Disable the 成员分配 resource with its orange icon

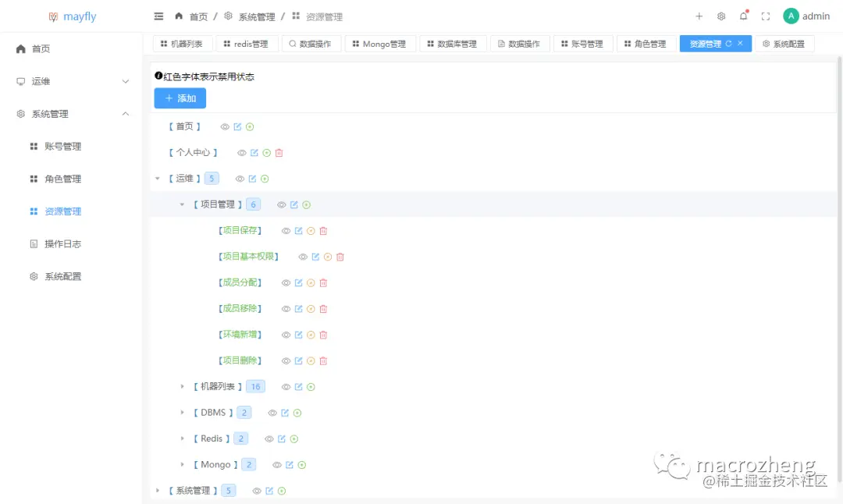(x=311, y=282)
